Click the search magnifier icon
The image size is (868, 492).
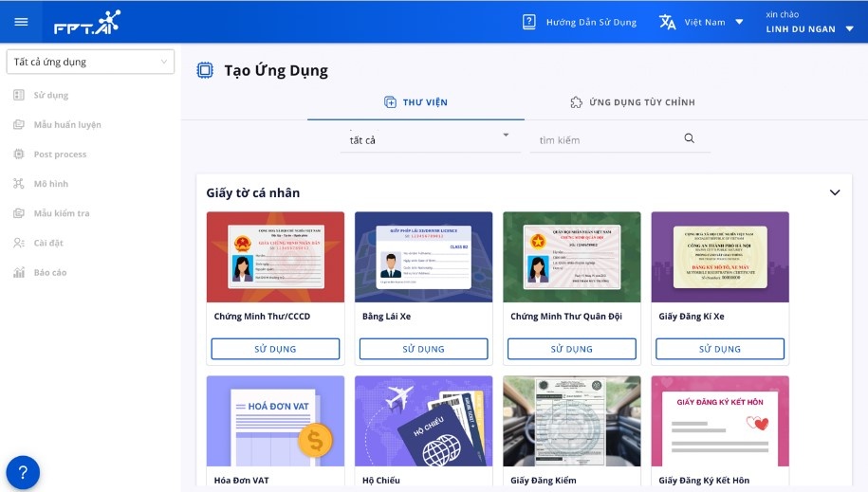click(x=690, y=138)
